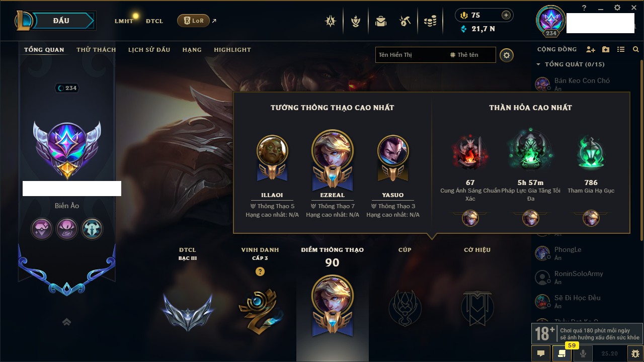Screen dimensions: 644x362
Task: Click the search settings gear icon
Action: pyautogui.click(x=507, y=55)
